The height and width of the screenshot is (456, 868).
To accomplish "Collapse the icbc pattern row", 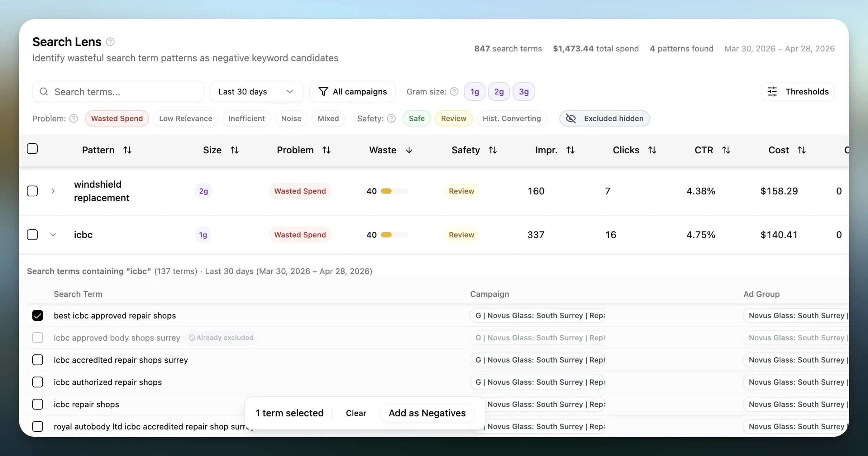I will point(53,235).
